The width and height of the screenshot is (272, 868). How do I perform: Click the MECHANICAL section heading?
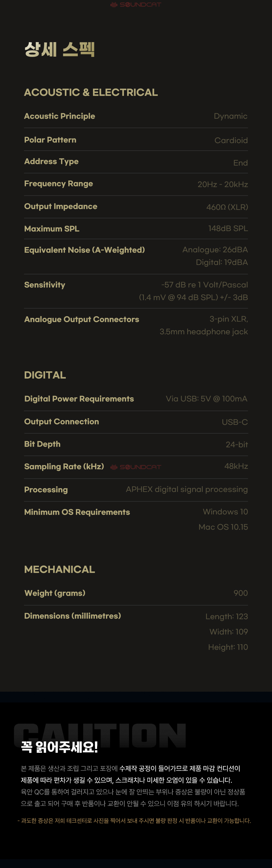click(59, 569)
